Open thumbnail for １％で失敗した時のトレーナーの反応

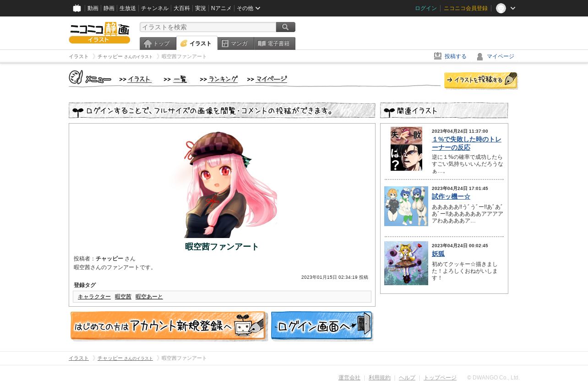406,149
